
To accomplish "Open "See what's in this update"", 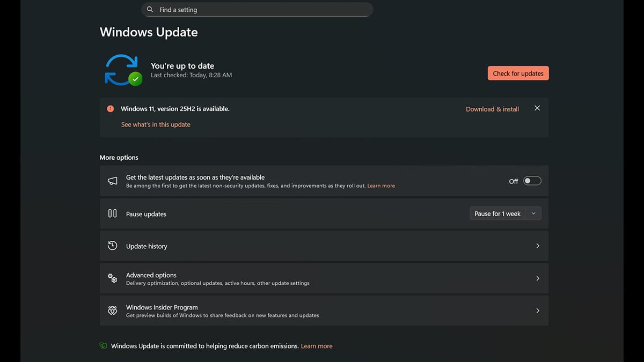I will pos(155,124).
